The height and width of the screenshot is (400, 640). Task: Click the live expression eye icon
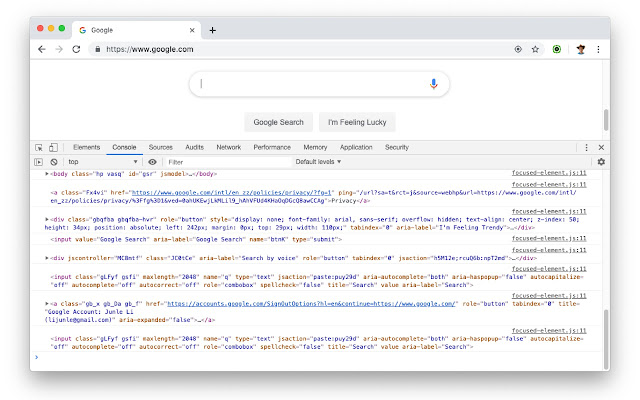152,162
